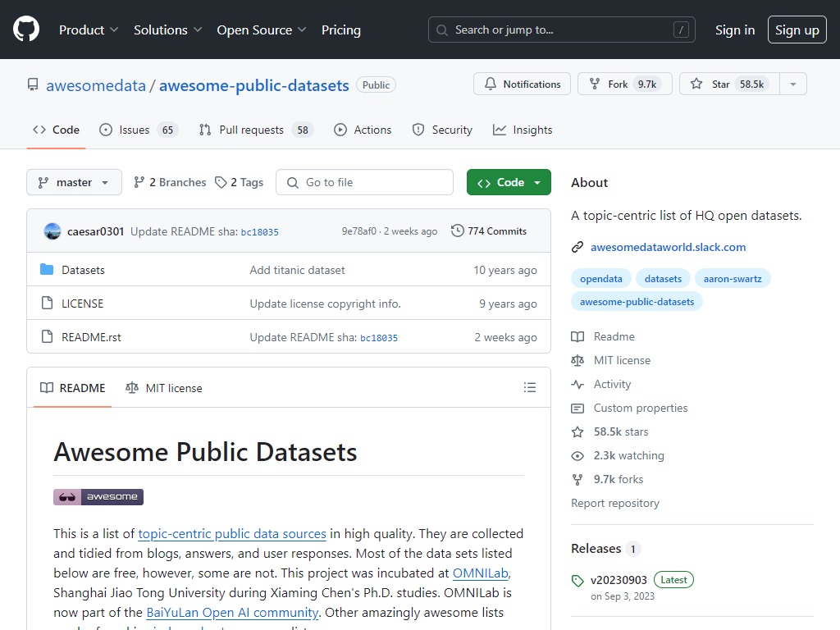Follow topic-centric public data sources link
The height and width of the screenshot is (630, 840).
[232, 534]
